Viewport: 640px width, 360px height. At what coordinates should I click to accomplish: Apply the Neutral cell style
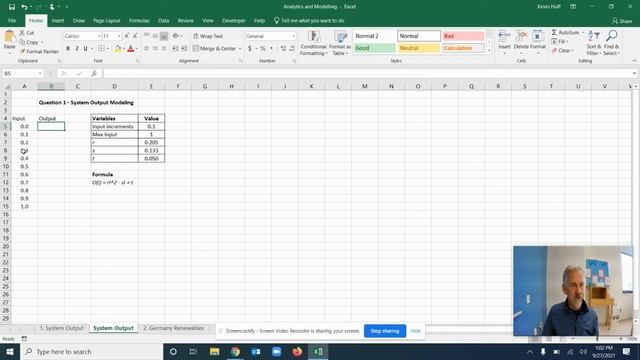pos(419,48)
